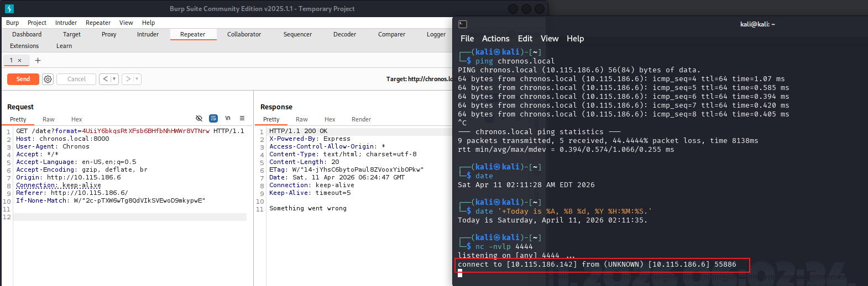Open Help menu in Kali terminal
The image size is (868, 286).
pos(575,39)
